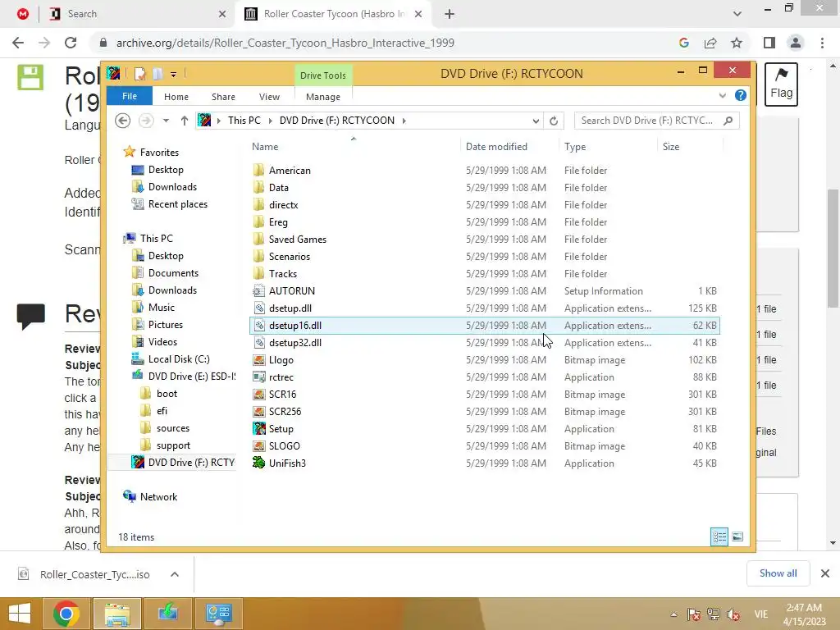Open the Chrome profile avatar

pyautogui.click(x=796, y=43)
